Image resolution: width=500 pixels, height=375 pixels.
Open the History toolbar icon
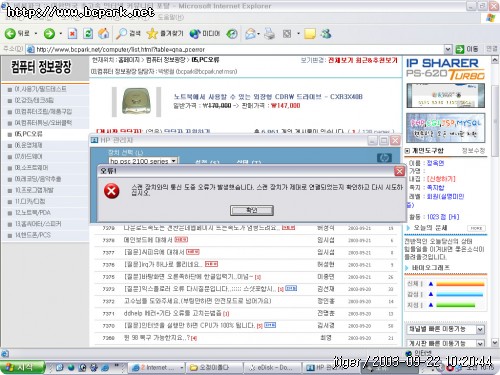coord(232,34)
